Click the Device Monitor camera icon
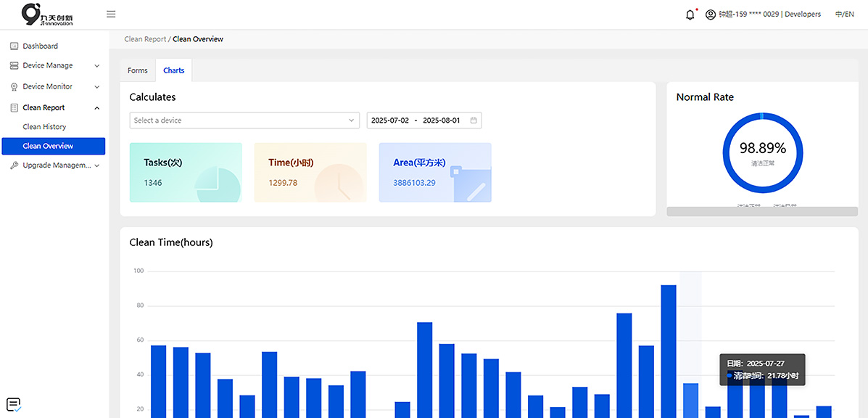 [15, 87]
